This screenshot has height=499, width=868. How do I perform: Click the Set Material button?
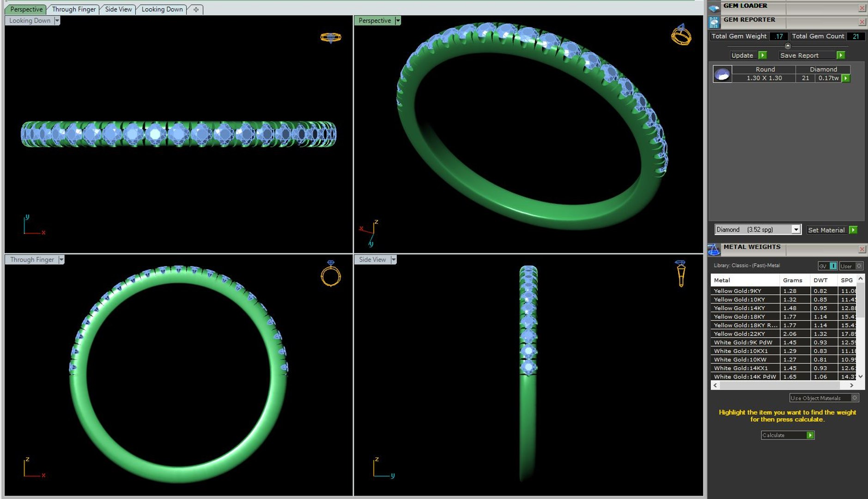[826, 230]
